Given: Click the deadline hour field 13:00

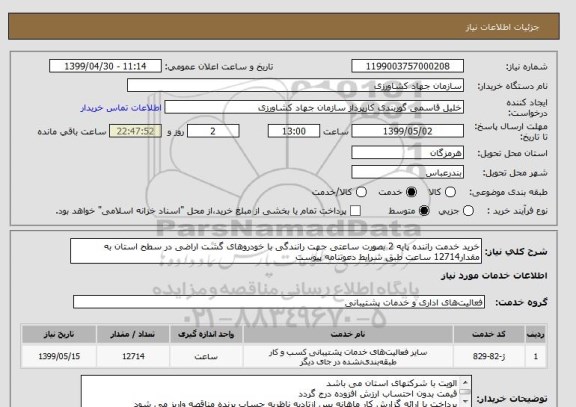Looking at the screenshot, I should point(294,131).
